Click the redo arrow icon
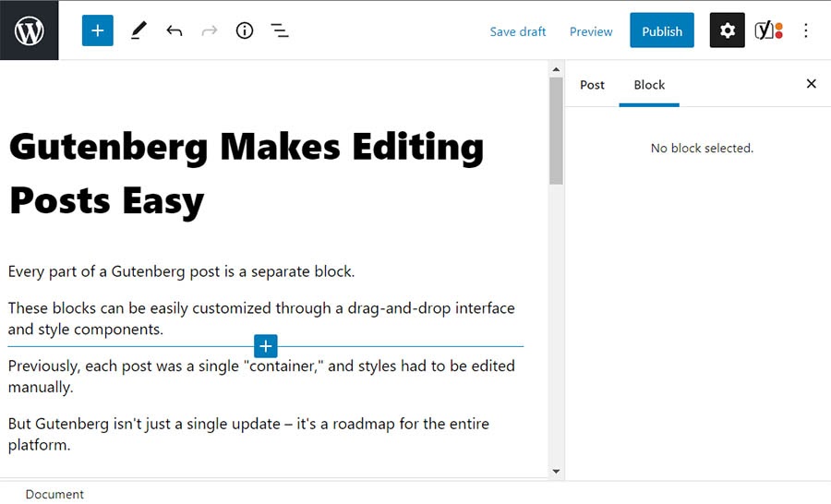Viewport: 831px width, 504px height. [x=210, y=30]
